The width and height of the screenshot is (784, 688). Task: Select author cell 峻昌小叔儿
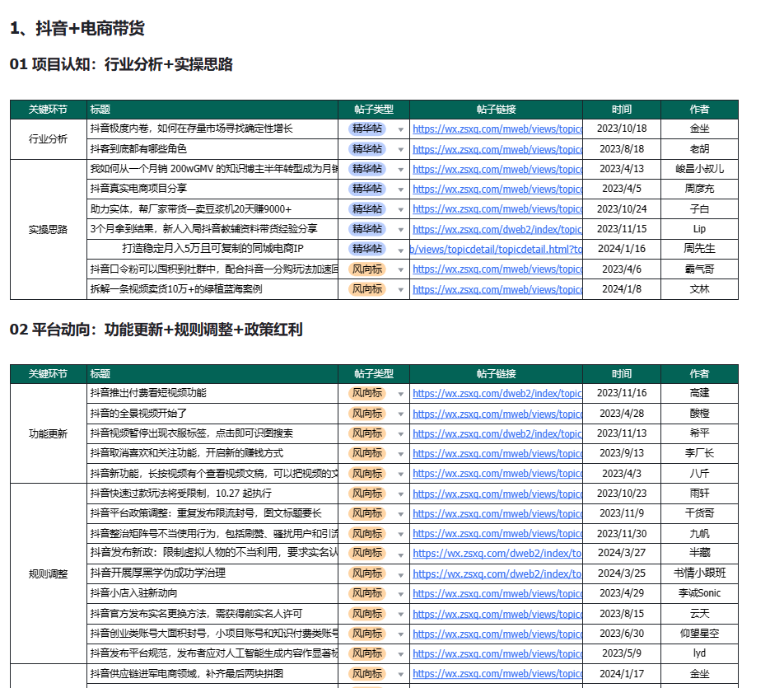699,169
